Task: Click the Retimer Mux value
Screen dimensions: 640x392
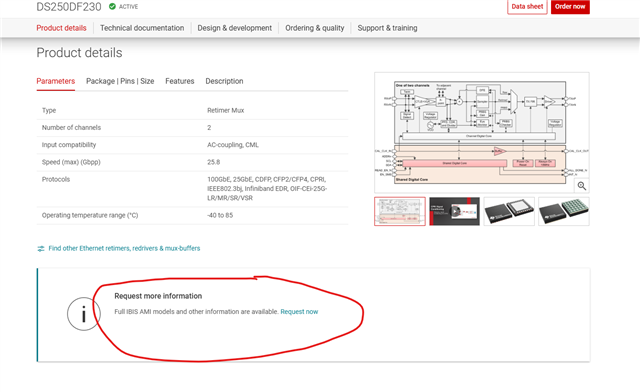Action: tap(225, 110)
